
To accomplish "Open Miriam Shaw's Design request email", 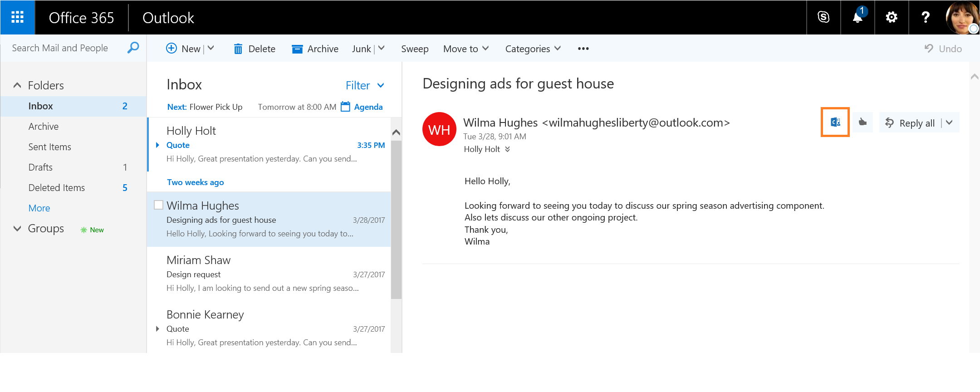I will click(x=269, y=274).
